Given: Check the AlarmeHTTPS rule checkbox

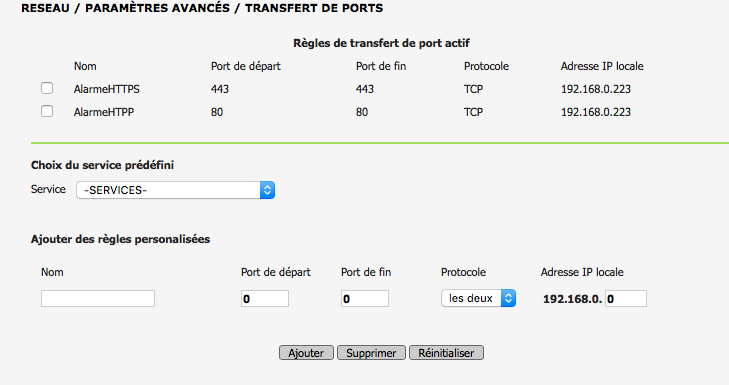Looking at the screenshot, I should (47, 88).
